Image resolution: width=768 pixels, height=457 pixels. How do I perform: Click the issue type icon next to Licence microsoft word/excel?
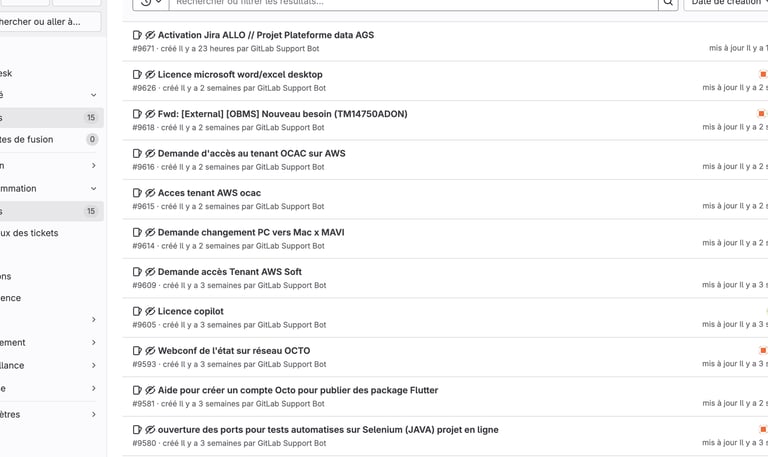coord(137,75)
